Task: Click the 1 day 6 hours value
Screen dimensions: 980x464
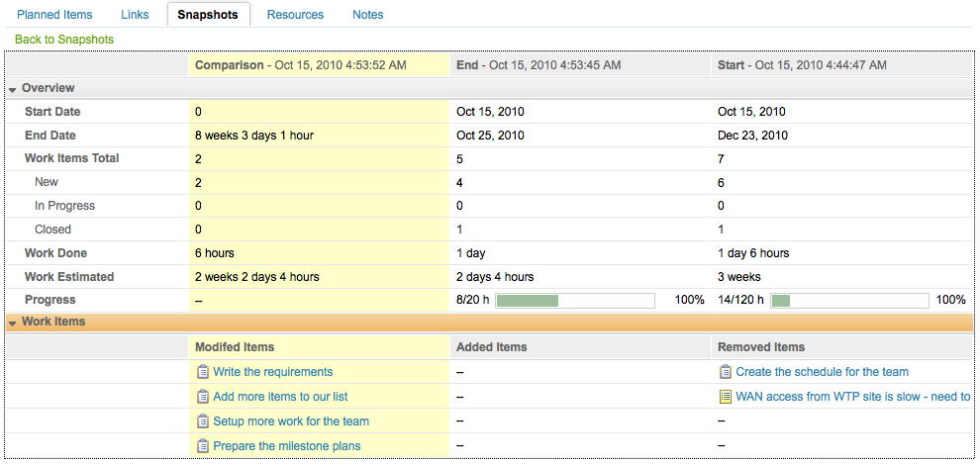Action: coord(753,253)
